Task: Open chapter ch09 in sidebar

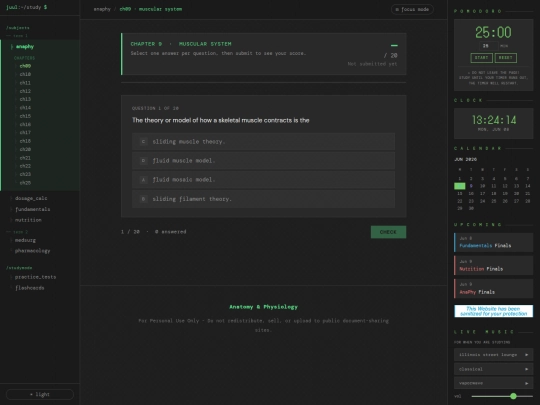Action: point(25,66)
